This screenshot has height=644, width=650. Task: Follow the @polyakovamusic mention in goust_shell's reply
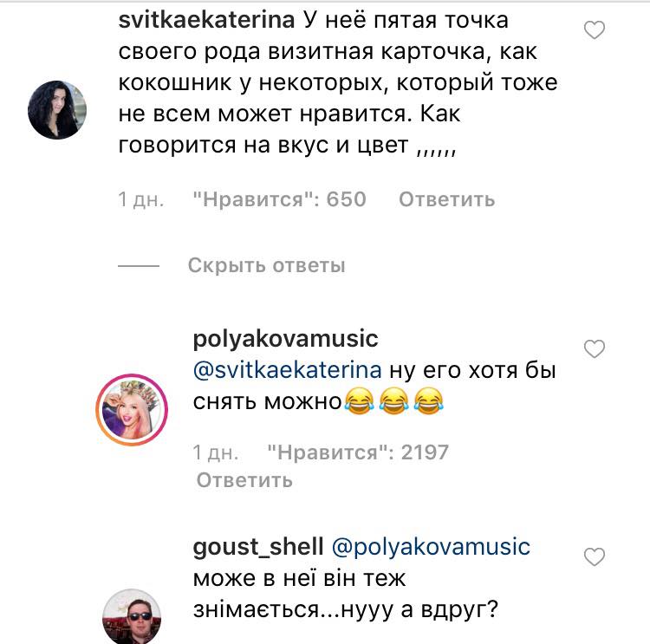click(431, 547)
